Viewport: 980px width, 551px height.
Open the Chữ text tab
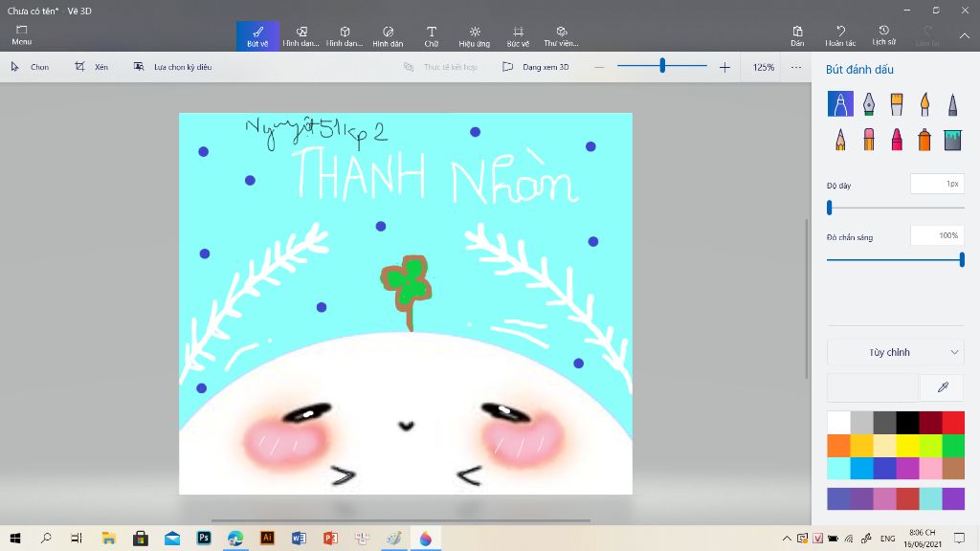(x=432, y=36)
